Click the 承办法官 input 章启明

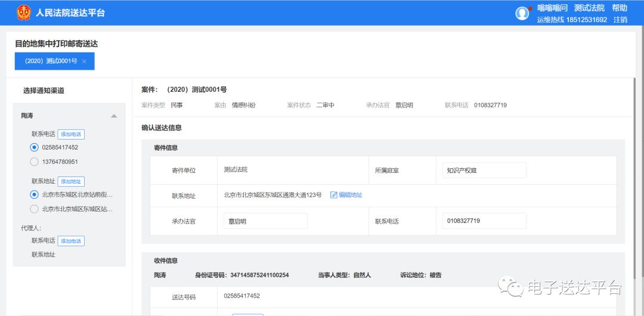point(265,221)
